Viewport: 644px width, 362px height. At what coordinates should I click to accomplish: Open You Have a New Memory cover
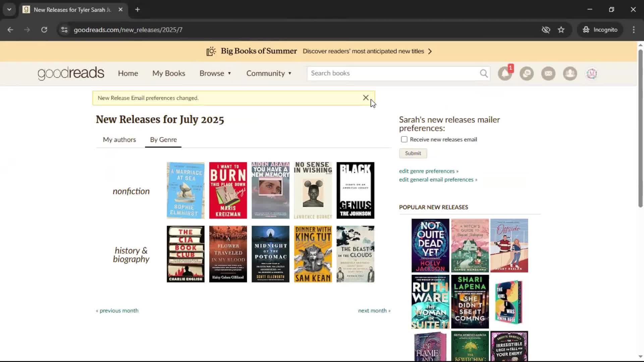pyautogui.click(x=270, y=190)
